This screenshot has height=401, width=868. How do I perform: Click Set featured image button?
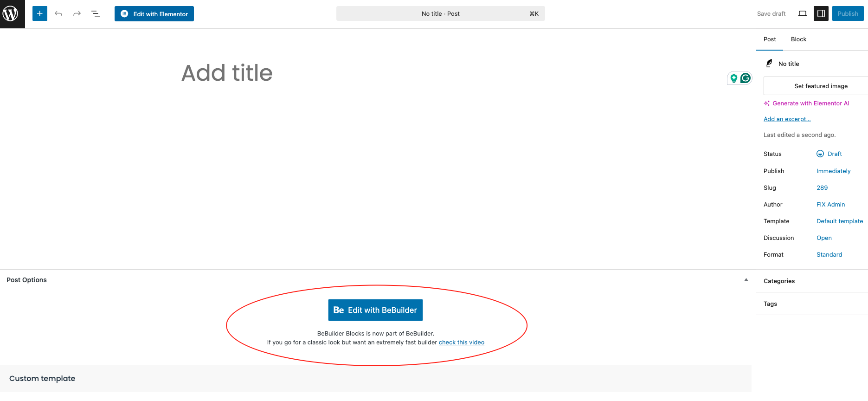(x=820, y=86)
